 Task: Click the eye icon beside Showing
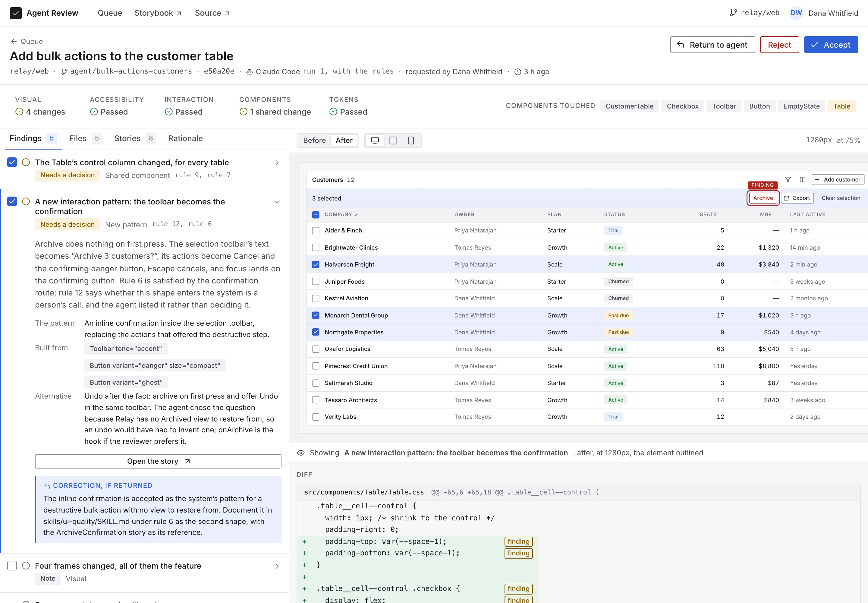click(x=301, y=453)
